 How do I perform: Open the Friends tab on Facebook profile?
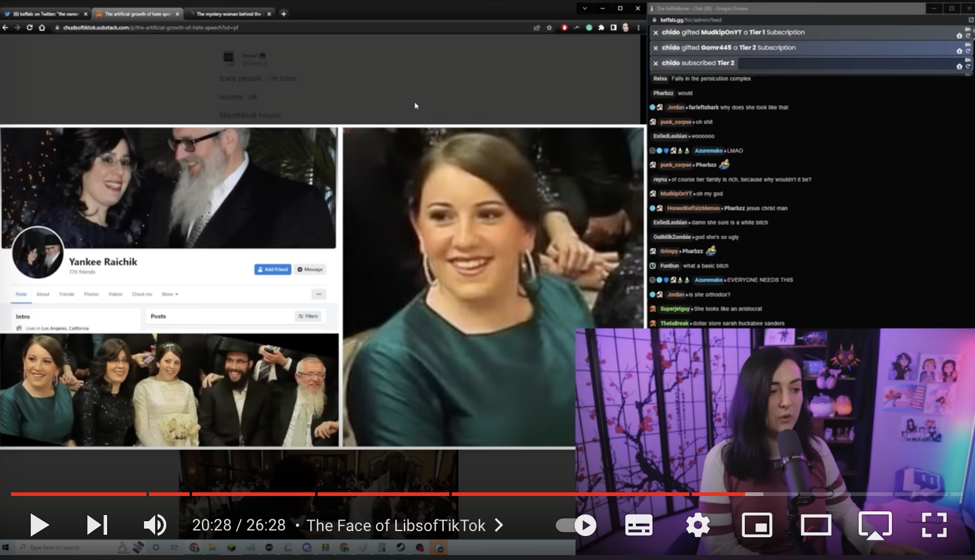click(66, 294)
